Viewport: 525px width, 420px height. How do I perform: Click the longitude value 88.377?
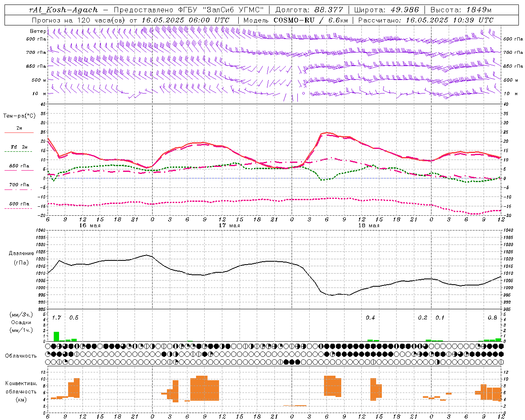329,10
